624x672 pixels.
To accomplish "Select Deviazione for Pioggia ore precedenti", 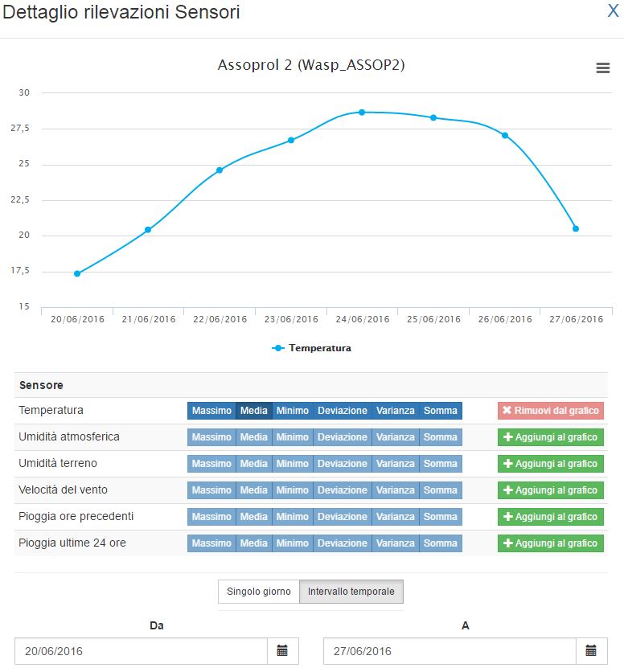I will coord(343,517).
